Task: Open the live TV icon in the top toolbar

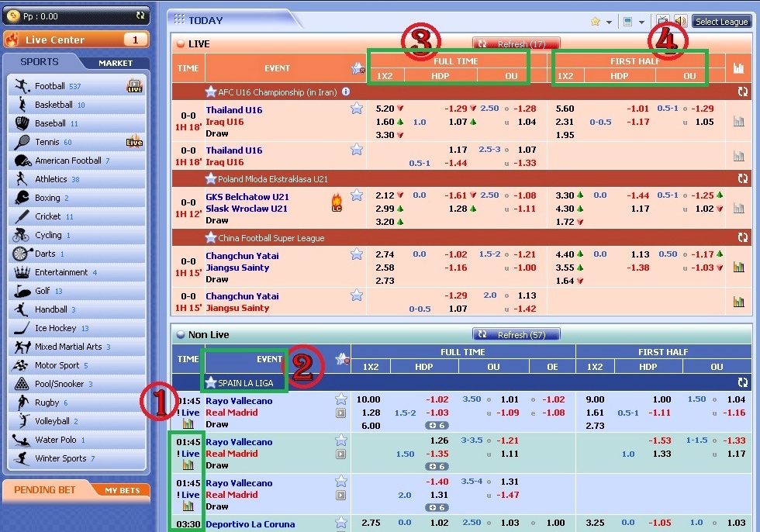Action: tap(664, 22)
